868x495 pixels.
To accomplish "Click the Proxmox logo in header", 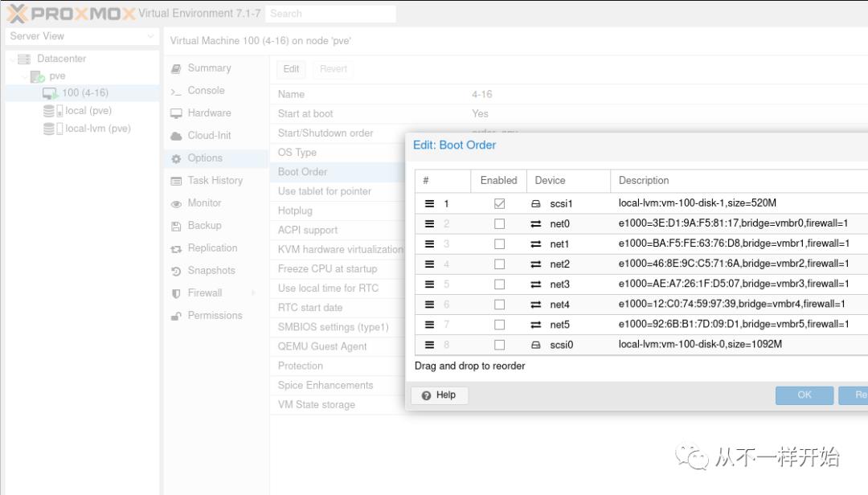I will coord(71,14).
